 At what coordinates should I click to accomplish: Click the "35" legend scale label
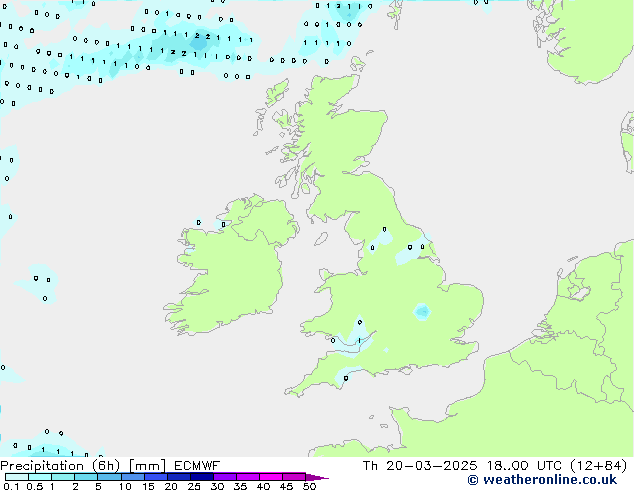pyautogui.click(x=240, y=486)
